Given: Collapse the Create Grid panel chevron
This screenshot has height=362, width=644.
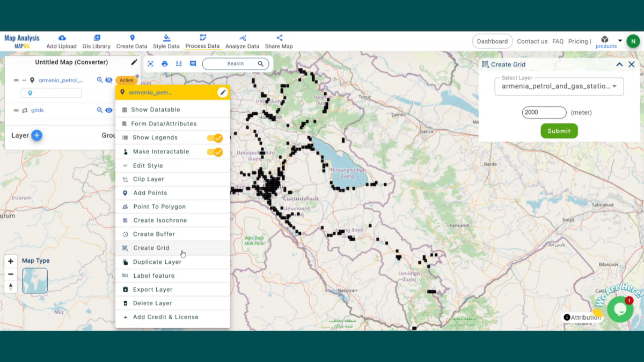Looking at the screenshot, I should coord(619,64).
